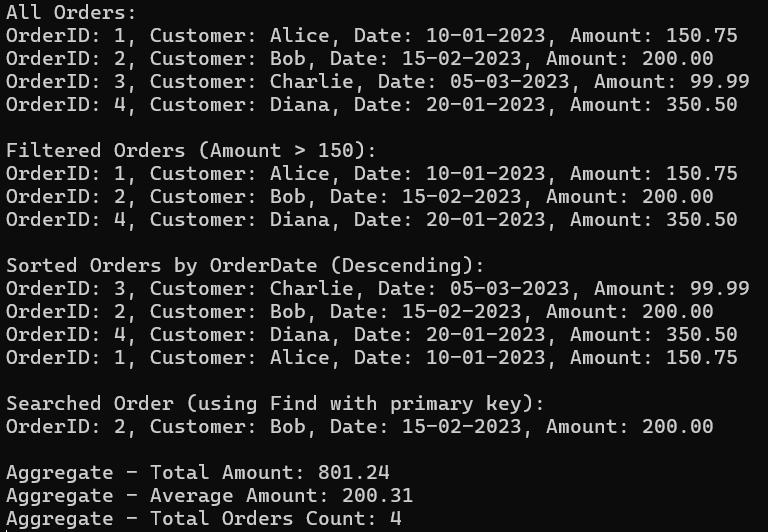
Task: Click Charlie's line in Sorted Orders section
Action: (378, 289)
